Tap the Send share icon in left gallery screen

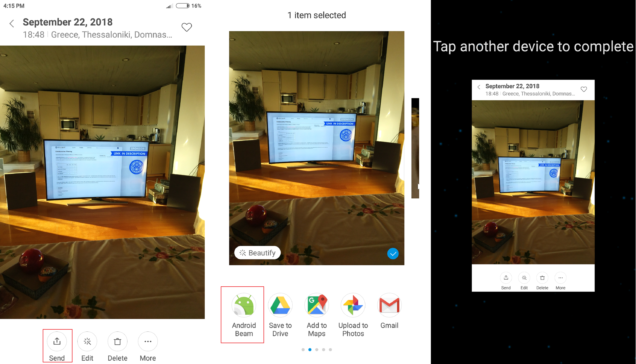(x=57, y=341)
